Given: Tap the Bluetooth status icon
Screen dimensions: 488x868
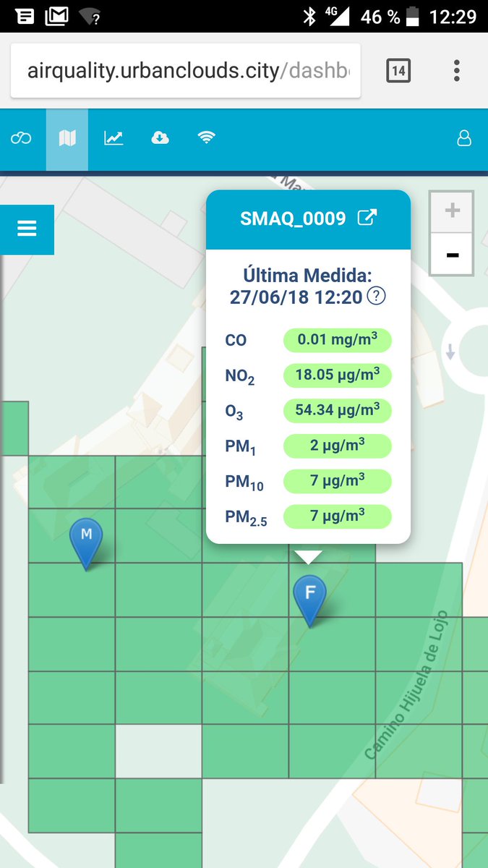Looking at the screenshot, I should coord(309,17).
